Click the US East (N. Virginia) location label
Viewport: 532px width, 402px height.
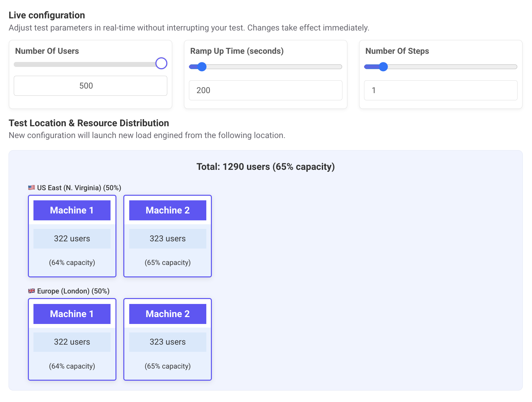pyautogui.click(x=79, y=188)
